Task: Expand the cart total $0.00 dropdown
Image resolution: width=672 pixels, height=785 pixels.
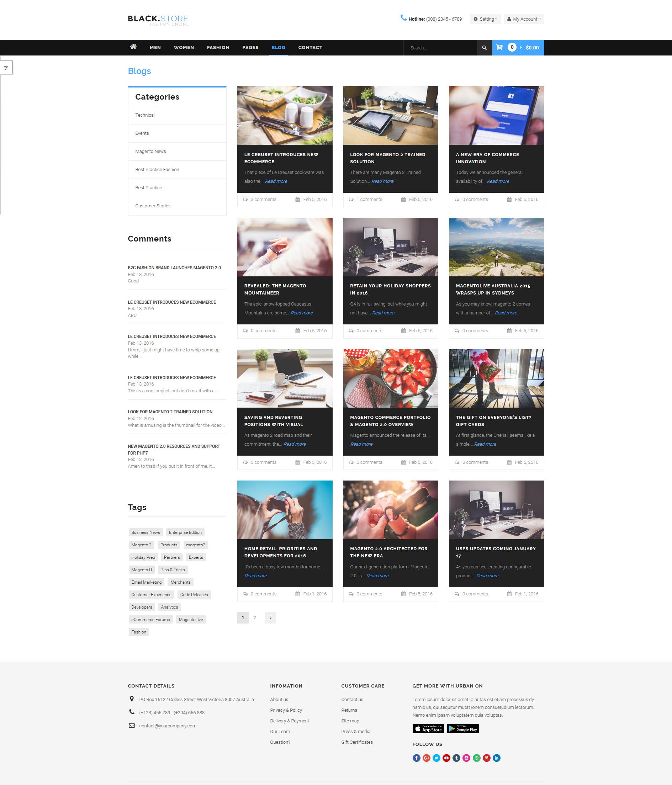Action: point(532,48)
